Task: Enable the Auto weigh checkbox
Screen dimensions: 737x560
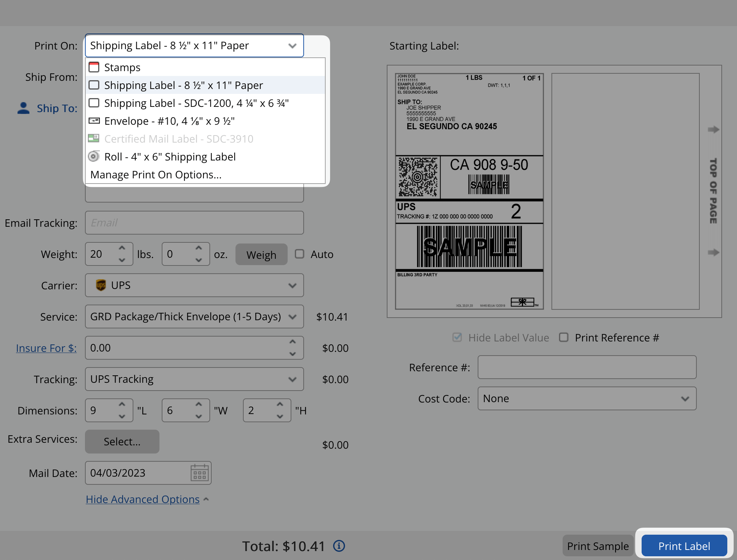Action: pyautogui.click(x=300, y=254)
